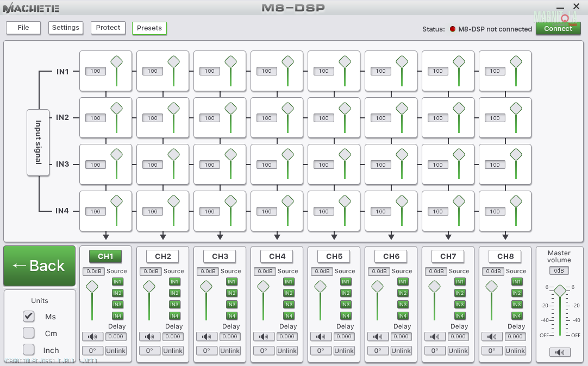Viewport: 588px width, 366px height.
Task: Click the Master volume slider handle
Action: click(x=560, y=291)
